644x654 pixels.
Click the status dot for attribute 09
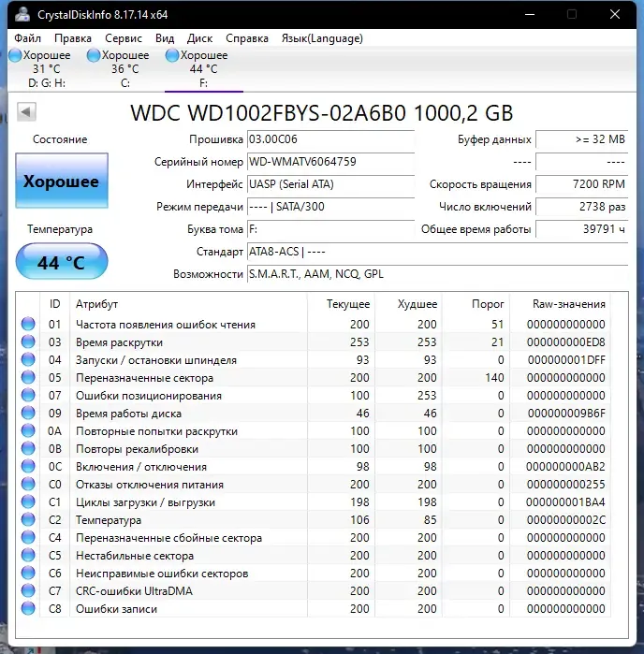[x=28, y=413]
